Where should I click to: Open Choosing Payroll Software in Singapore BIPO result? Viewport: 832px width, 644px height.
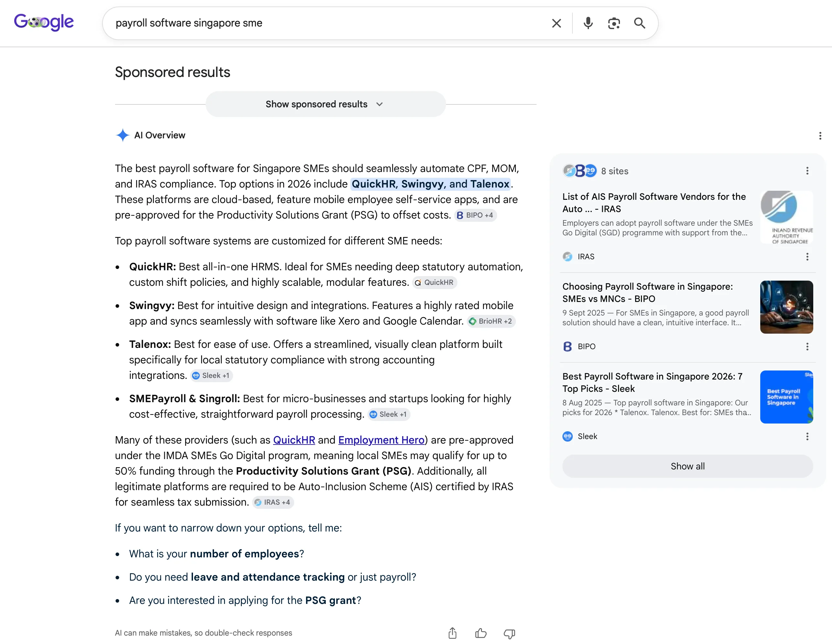coord(647,293)
